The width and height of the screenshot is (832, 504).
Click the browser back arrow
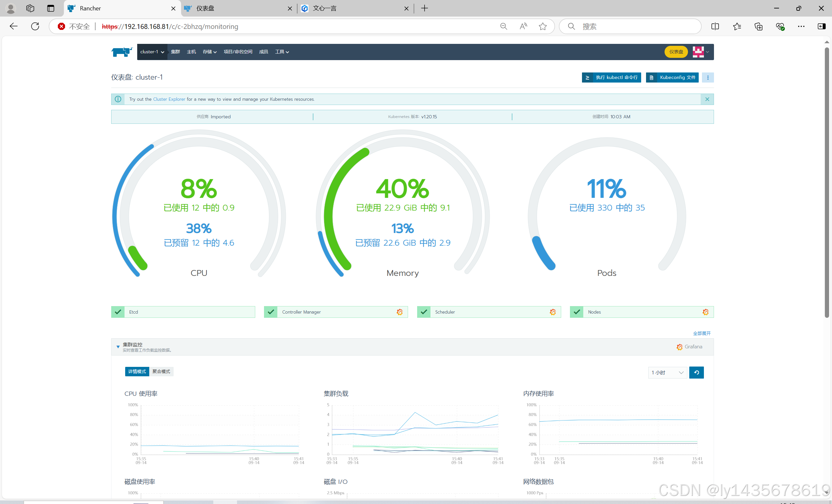point(14,26)
